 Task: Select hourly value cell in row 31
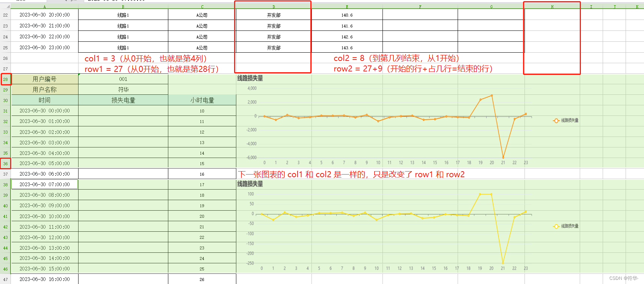[202, 111]
